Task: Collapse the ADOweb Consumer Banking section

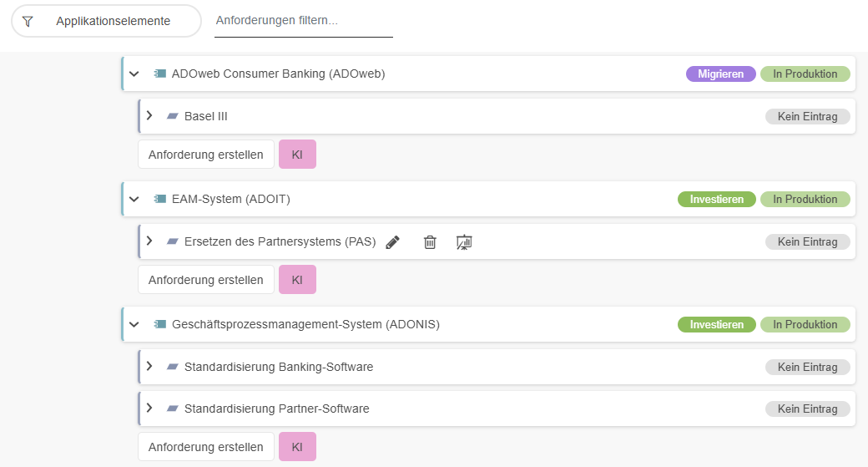Action: (134, 74)
